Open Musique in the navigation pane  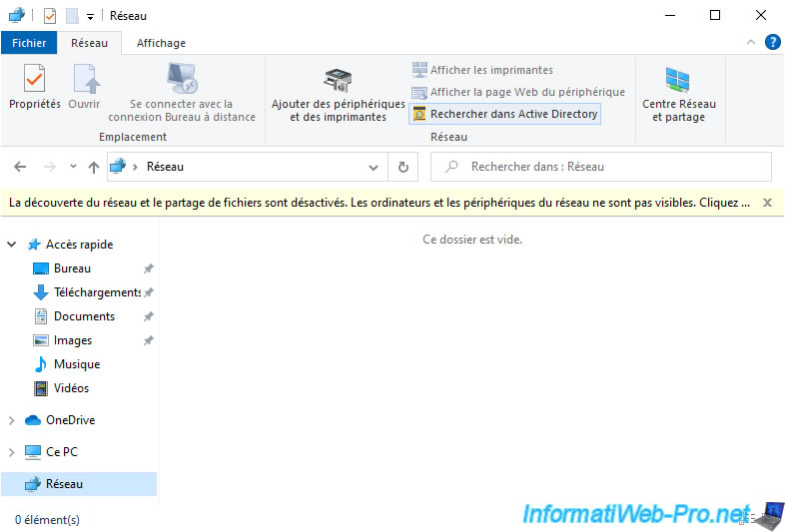point(77,364)
